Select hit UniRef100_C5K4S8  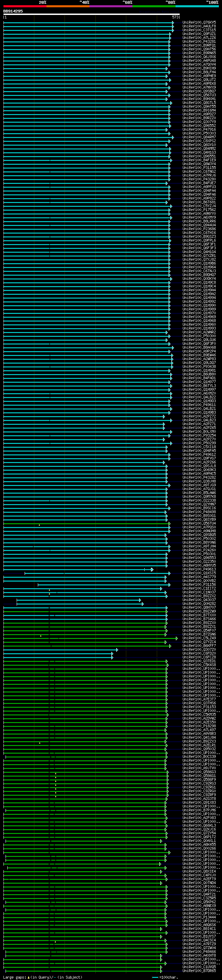pos(199,665)
